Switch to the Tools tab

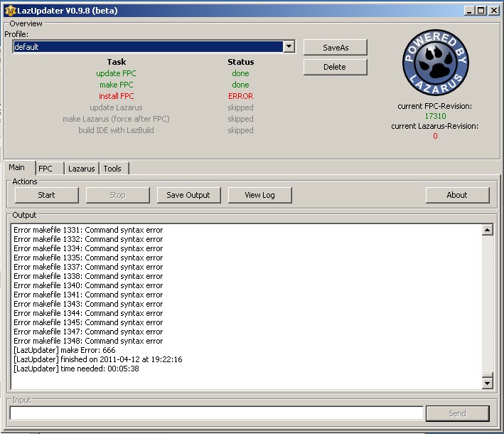pos(112,169)
